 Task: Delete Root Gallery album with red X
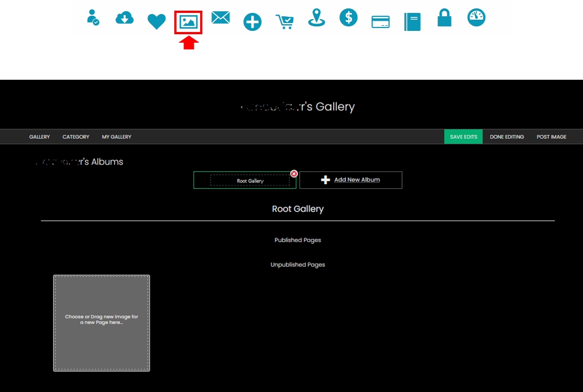294,174
